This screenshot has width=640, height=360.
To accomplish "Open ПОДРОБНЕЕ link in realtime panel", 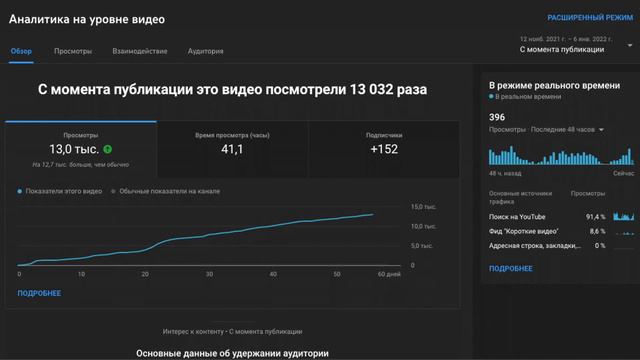I will (x=511, y=269).
